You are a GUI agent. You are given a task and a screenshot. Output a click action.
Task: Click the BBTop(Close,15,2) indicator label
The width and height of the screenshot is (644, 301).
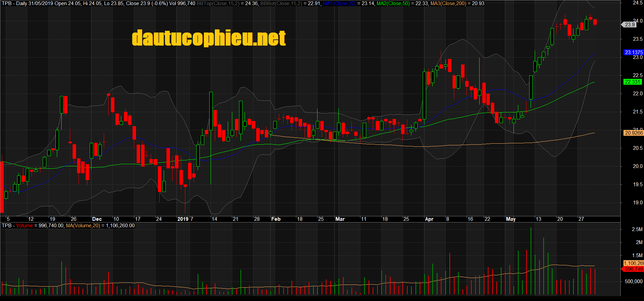pyautogui.click(x=218, y=3)
